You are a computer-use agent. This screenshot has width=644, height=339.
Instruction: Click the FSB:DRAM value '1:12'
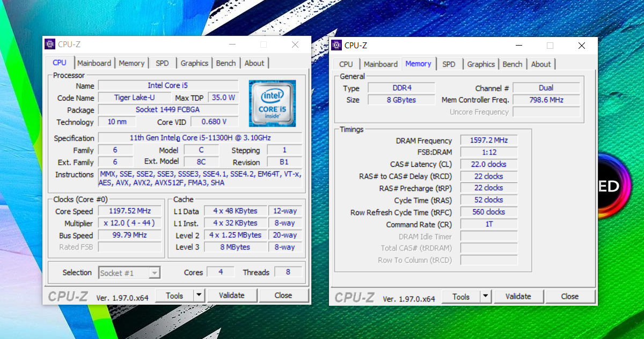tap(489, 152)
